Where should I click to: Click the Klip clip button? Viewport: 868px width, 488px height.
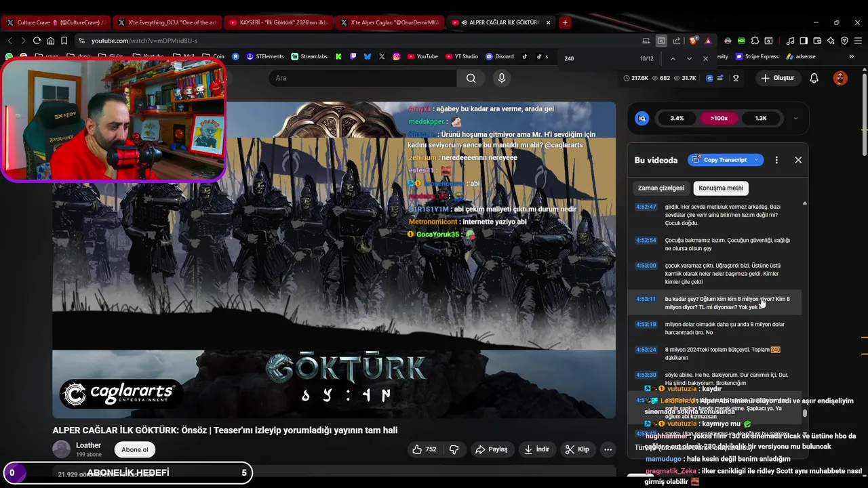[578, 449]
